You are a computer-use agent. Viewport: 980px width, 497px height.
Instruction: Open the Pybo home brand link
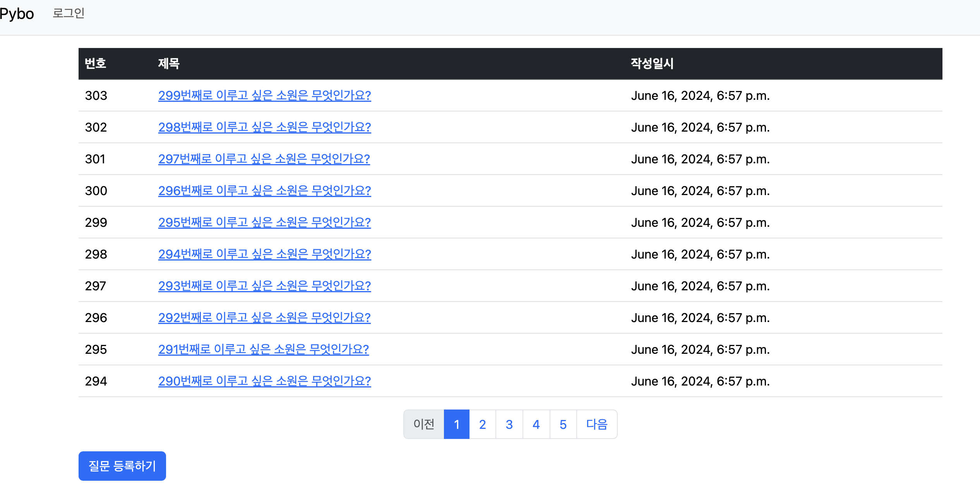[17, 14]
